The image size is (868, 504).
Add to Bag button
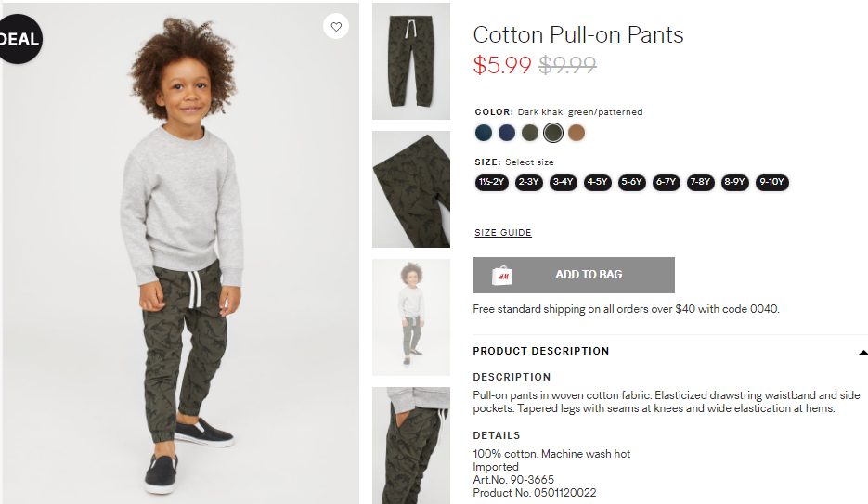574,275
